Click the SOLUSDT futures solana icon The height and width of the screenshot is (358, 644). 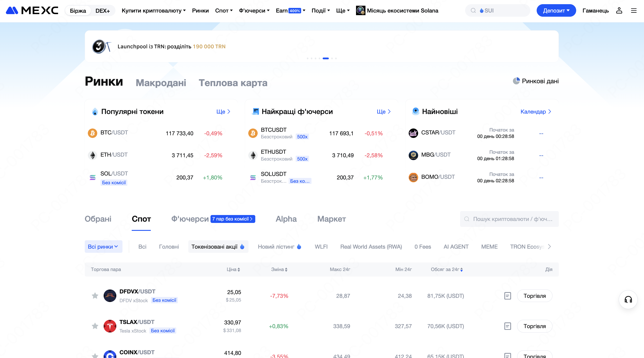253,177
